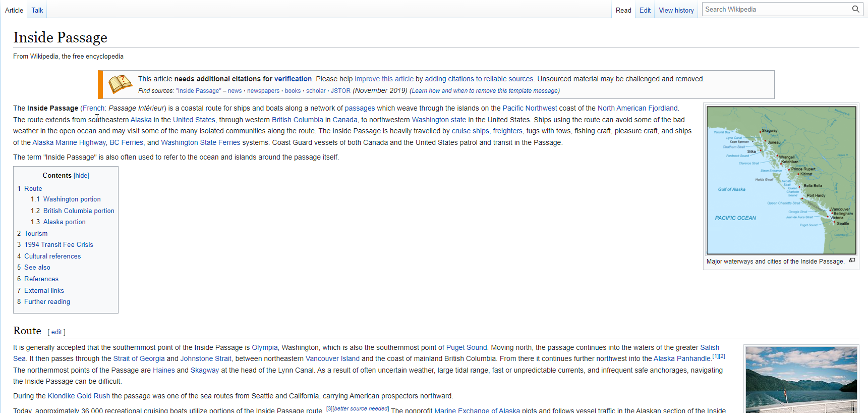Open Strait of Georgia link
The height and width of the screenshot is (413, 868).
click(x=139, y=358)
